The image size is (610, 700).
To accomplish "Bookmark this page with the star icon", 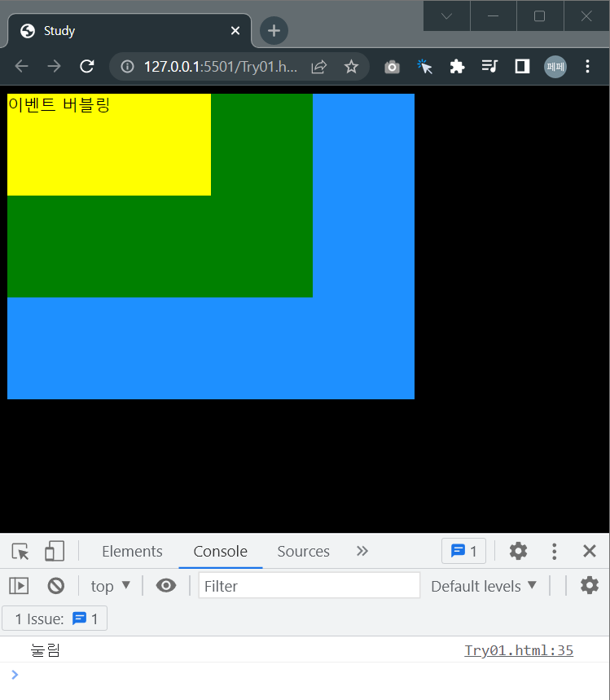I will click(351, 67).
